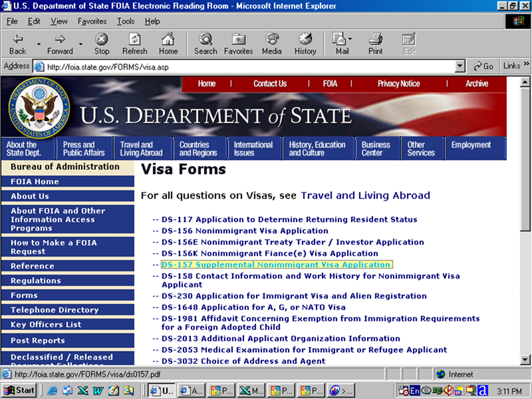The image size is (532, 399).
Task: Switch to the 'A...' Internet Explorer taskbar window
Action: [x=191, y=390]
